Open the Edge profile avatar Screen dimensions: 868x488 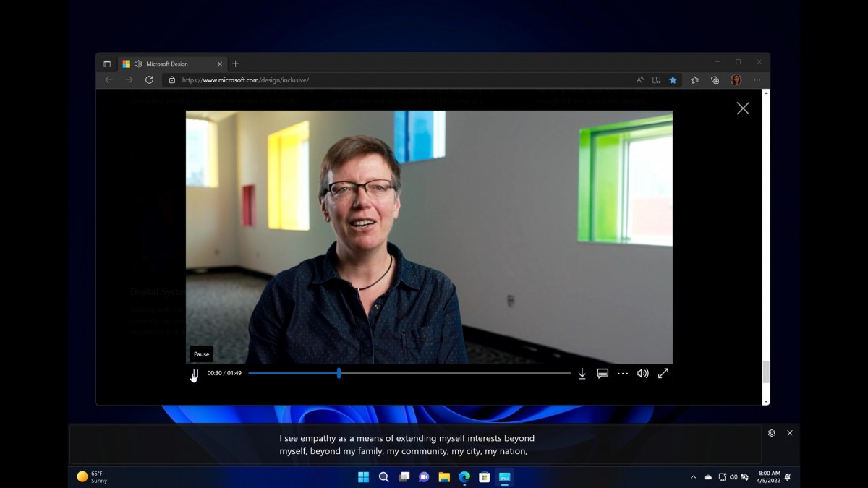click(x=736, y=80)
